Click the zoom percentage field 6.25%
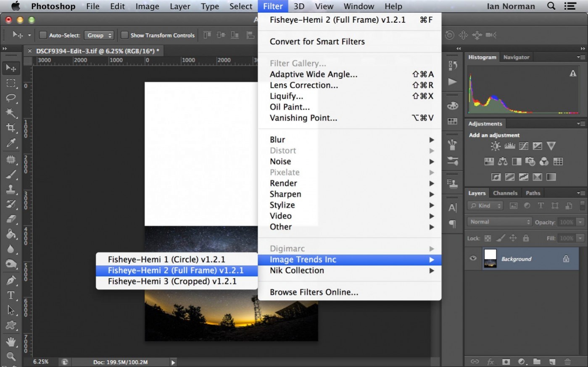The image size is (588, 367). coord(41,362)
